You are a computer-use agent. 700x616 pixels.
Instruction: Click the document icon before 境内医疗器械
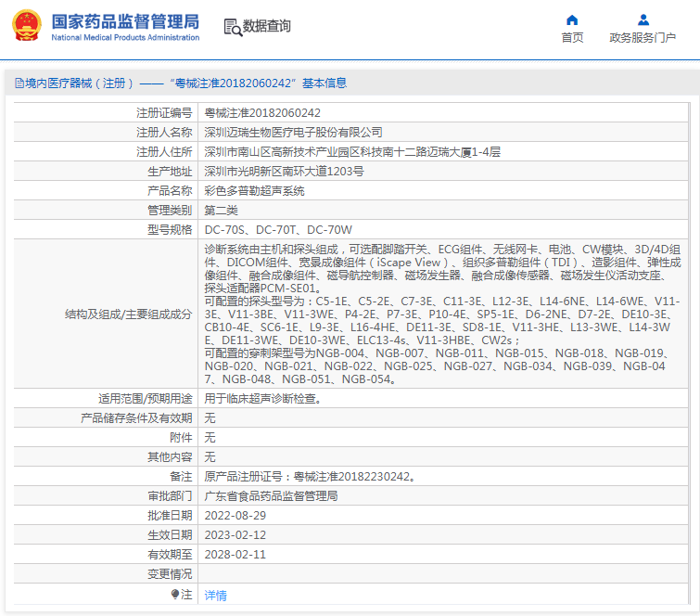tap(19, 83)
